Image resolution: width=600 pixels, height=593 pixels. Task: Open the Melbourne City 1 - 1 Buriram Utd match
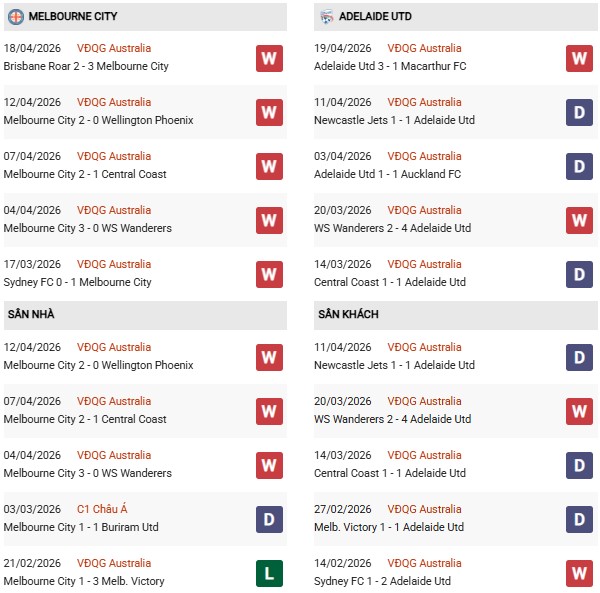click(x=81, y=527)
